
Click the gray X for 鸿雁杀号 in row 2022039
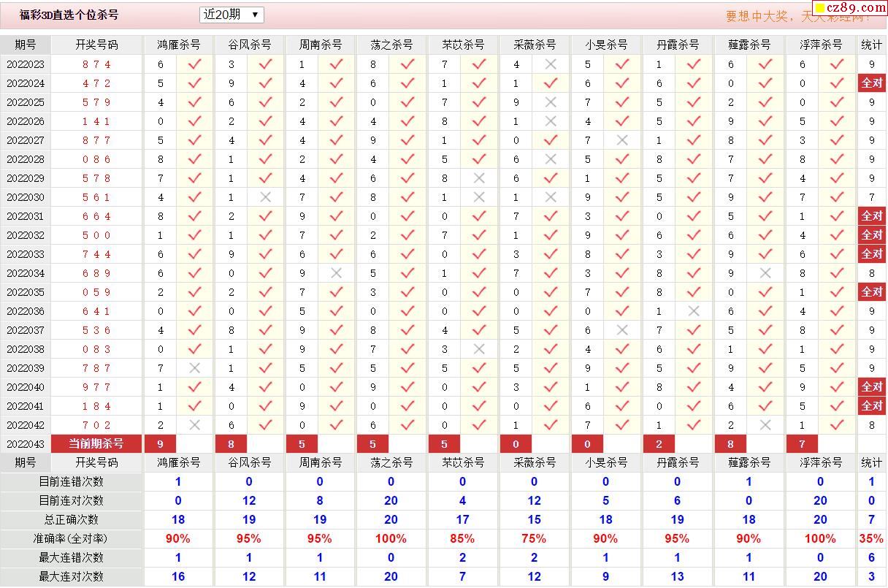click(x=194, y=368)
